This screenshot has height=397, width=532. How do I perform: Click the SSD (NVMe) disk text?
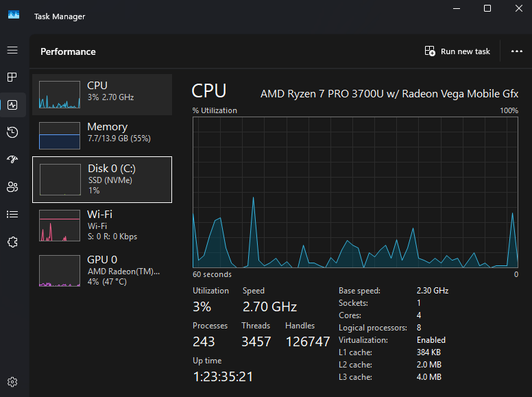click(x=110, y=180)
